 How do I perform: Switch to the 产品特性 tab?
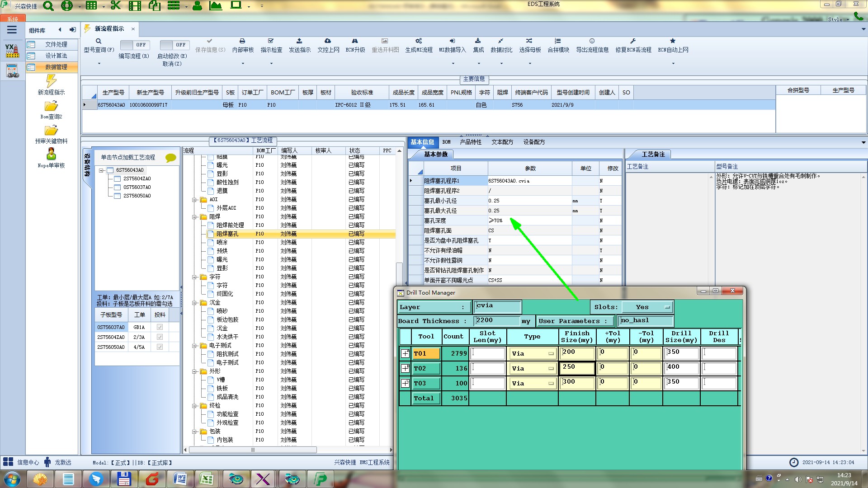[x=471, y=142]
